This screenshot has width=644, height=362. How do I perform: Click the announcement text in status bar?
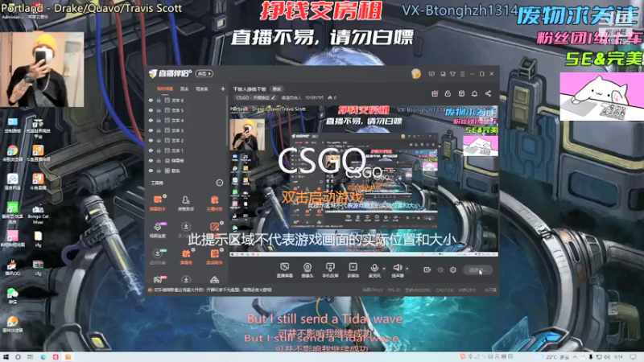tap(213, 290)
